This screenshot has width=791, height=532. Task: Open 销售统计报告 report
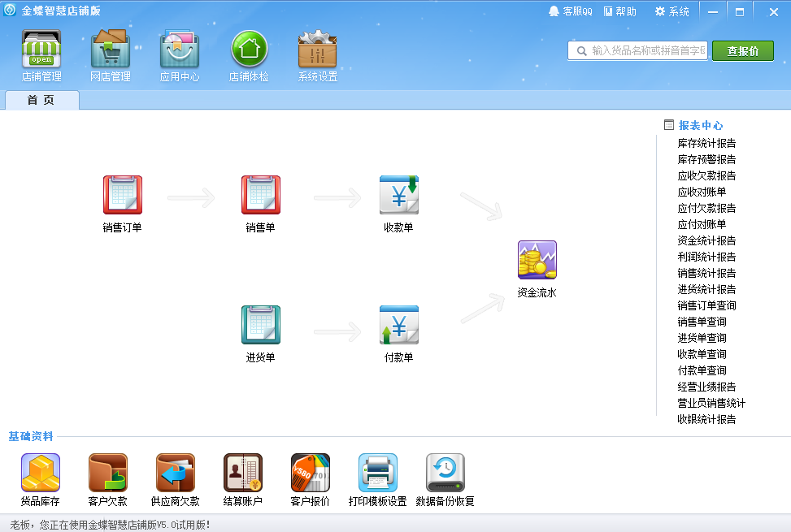[x=706, y=273]
